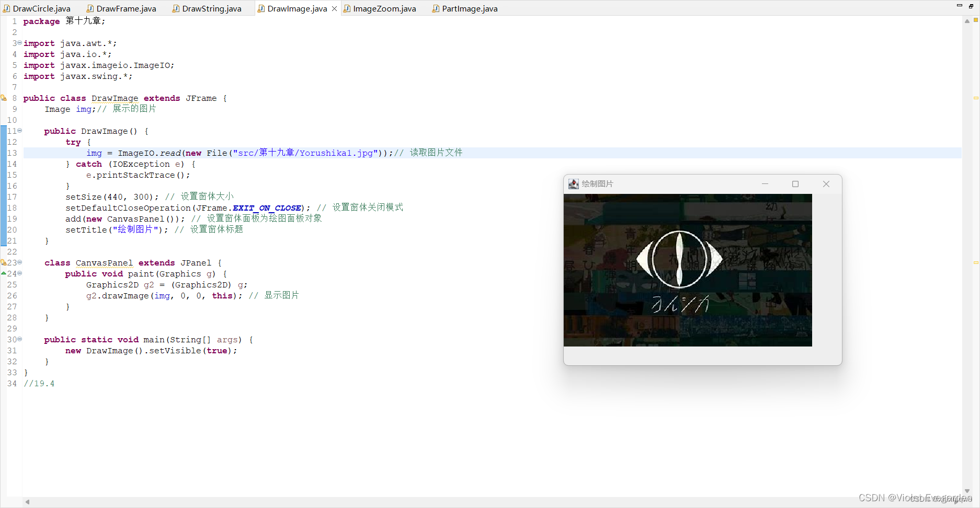The width and height of the screenshot is (980, 508).
Task: Click new DrawImage().setVisible(true) line
Action: pos(151,351)
